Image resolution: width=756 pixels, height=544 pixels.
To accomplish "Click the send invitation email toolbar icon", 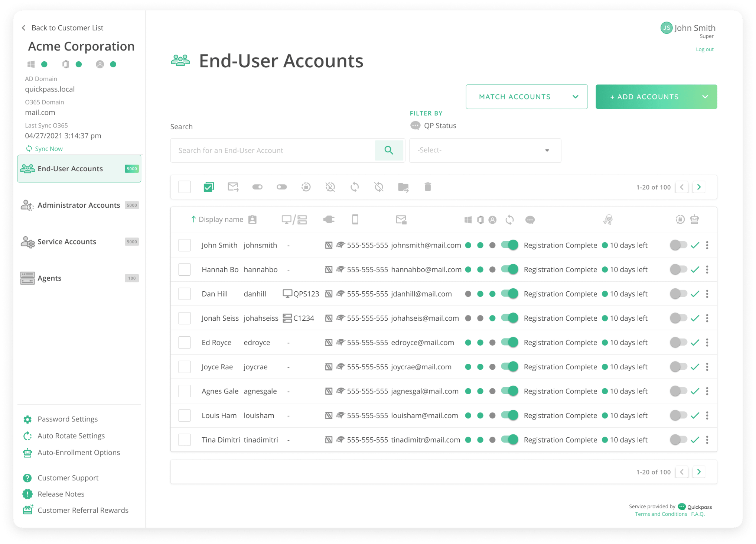I will pyautogui.click(x=233, y=187).
